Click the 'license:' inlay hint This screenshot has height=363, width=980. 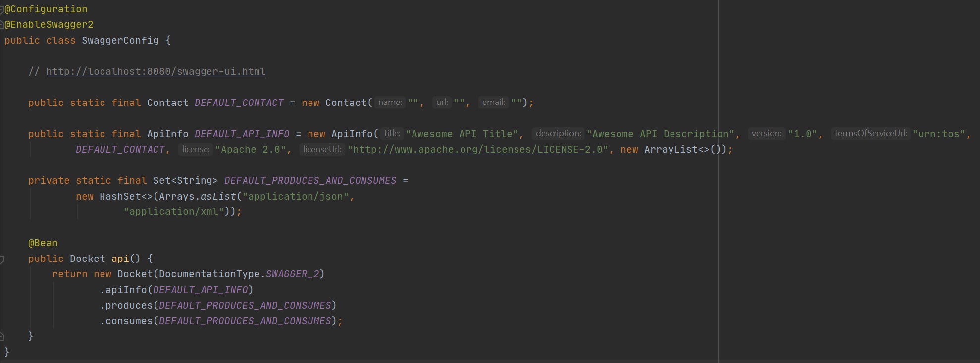click(196, 149)
